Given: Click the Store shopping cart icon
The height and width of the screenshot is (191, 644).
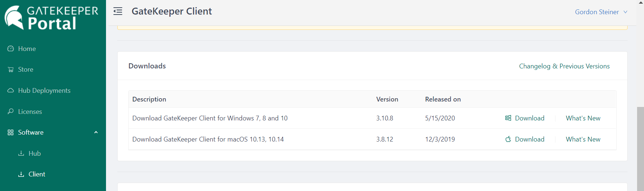Looking at the screenshot, I should click(x=11, y=69).
